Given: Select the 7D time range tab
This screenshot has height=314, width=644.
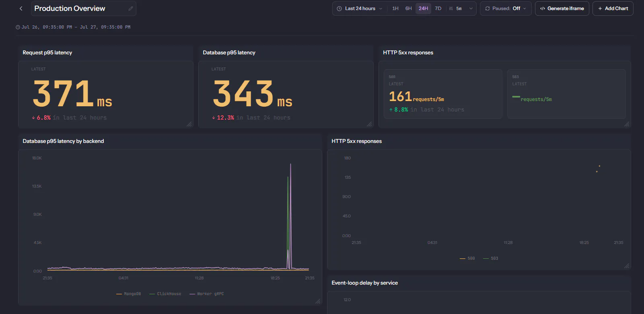Looking at the screenshot, I should [x=438, y=8].
